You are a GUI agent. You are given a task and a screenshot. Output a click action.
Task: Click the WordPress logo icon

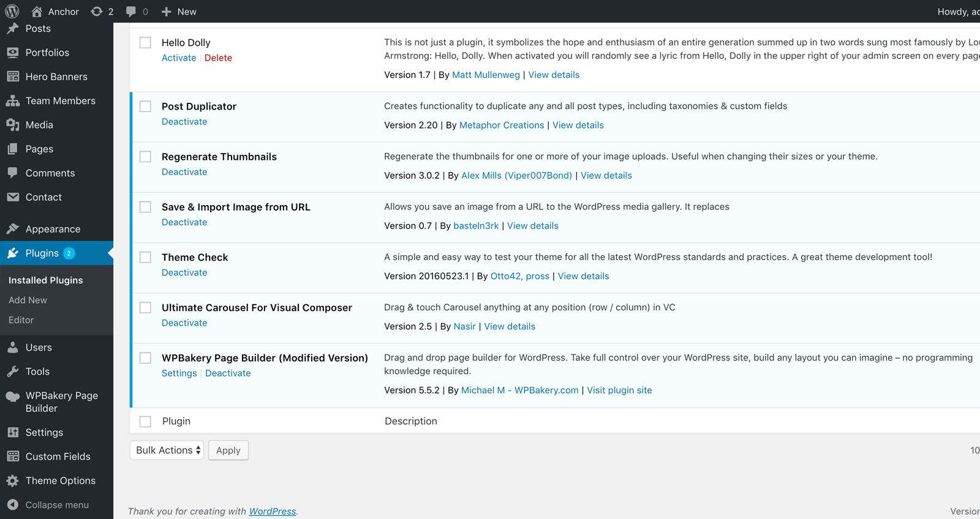tap(12, 11)
